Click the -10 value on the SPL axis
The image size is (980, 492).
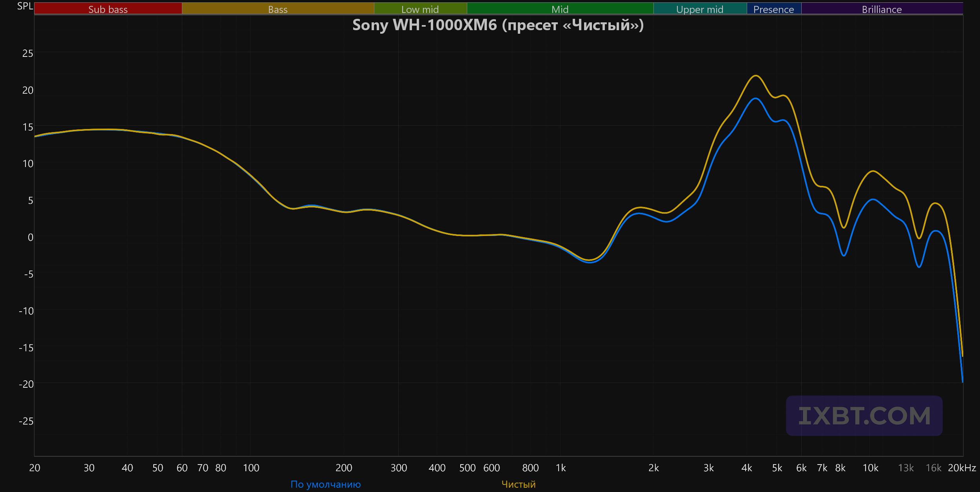[x=26, y=311]
